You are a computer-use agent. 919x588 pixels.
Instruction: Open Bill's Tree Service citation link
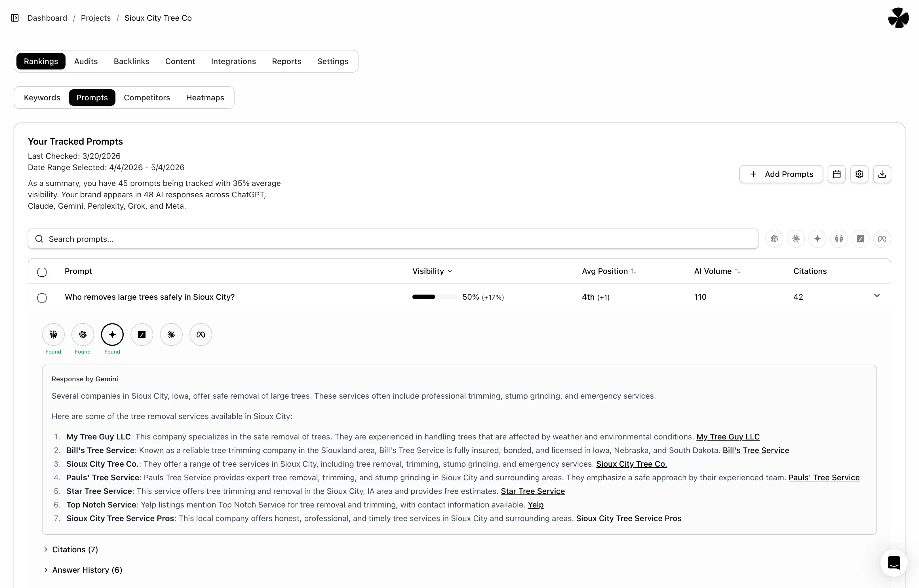point(756,450)
